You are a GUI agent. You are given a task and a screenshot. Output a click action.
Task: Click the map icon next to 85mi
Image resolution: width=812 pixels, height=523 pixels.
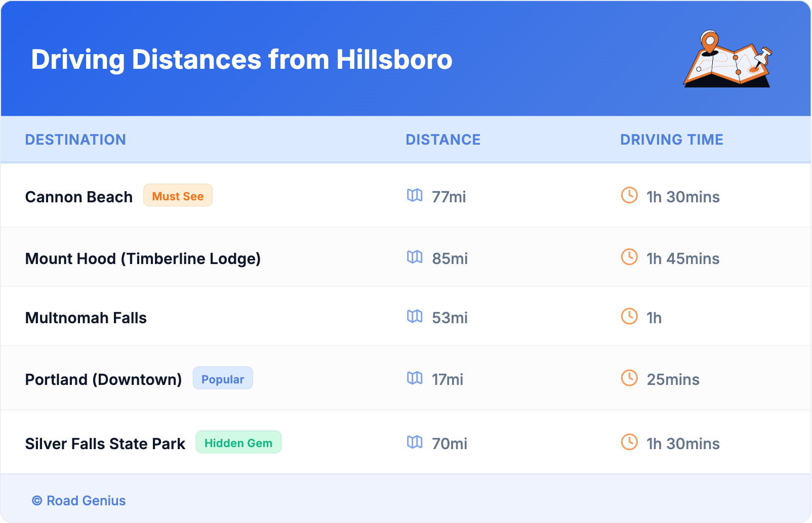coord(415,257)
